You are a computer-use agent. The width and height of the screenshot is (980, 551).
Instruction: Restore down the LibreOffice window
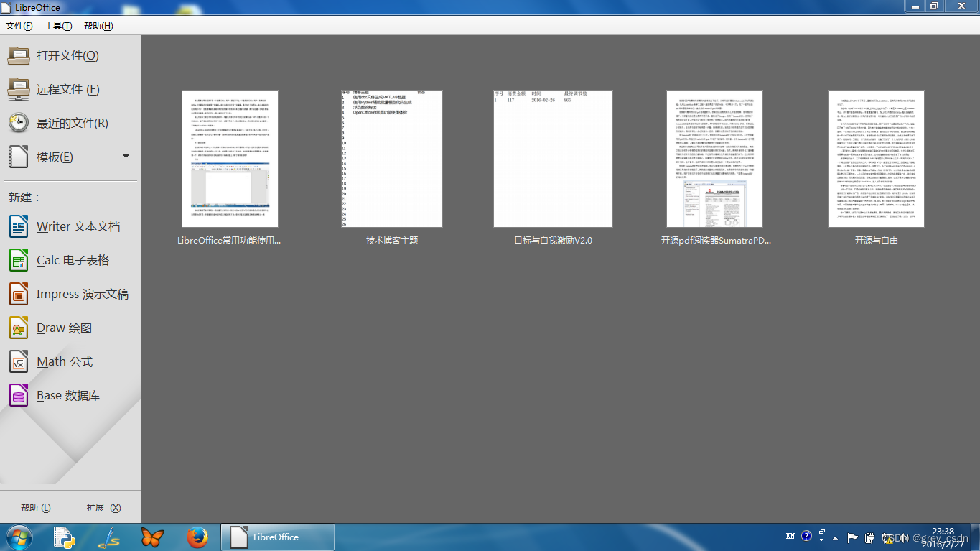[934, 6]
